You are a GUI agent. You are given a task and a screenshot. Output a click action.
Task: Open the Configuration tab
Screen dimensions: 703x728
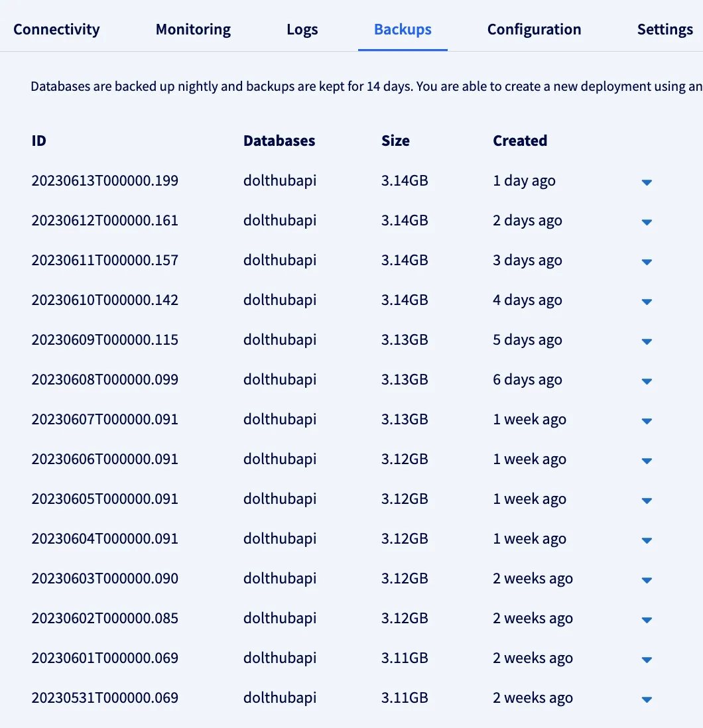pyautogui.click(x=534, y=29)
